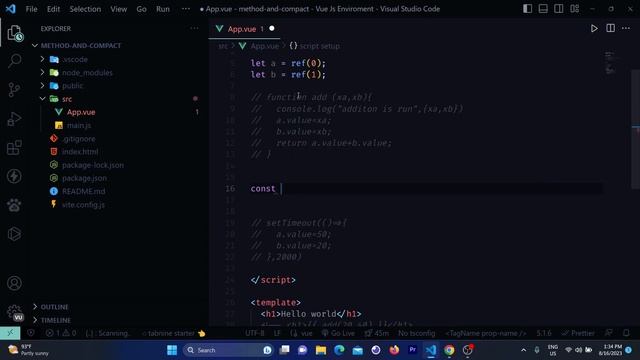
Task: Open Customize Layout icon
Action: point(575,9)
